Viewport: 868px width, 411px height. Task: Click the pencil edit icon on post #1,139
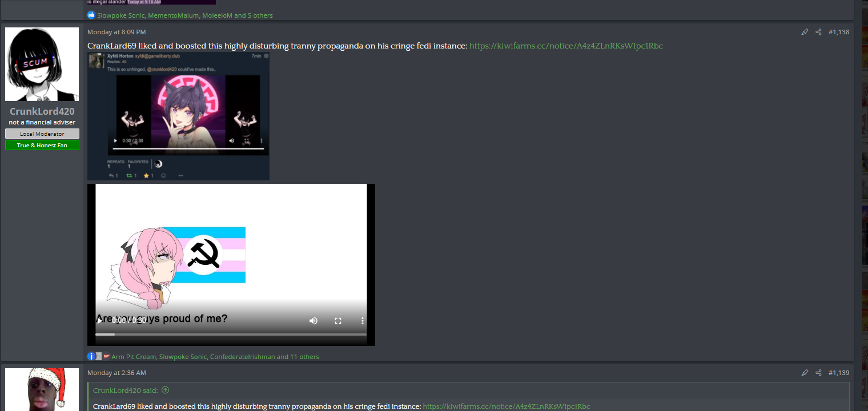pyautogui.click(x=805, y=373)
